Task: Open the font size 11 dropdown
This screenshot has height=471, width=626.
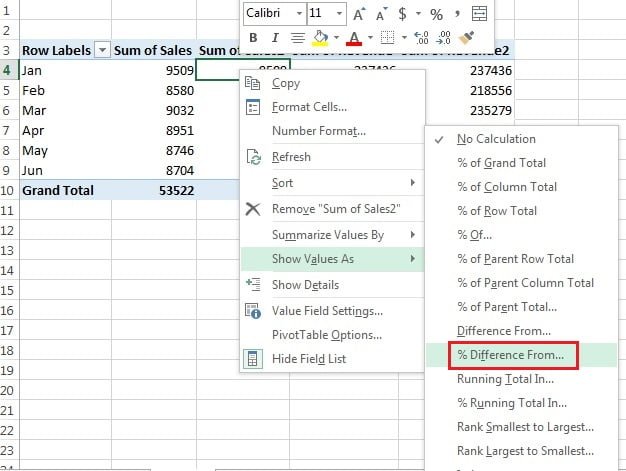Action: [339, 14]
